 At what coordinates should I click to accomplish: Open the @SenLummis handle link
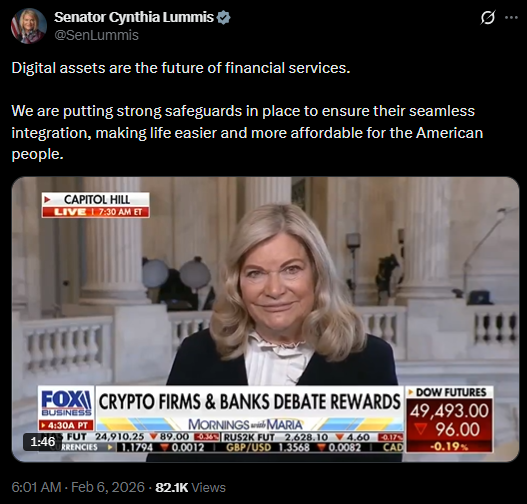pos(96,35)
